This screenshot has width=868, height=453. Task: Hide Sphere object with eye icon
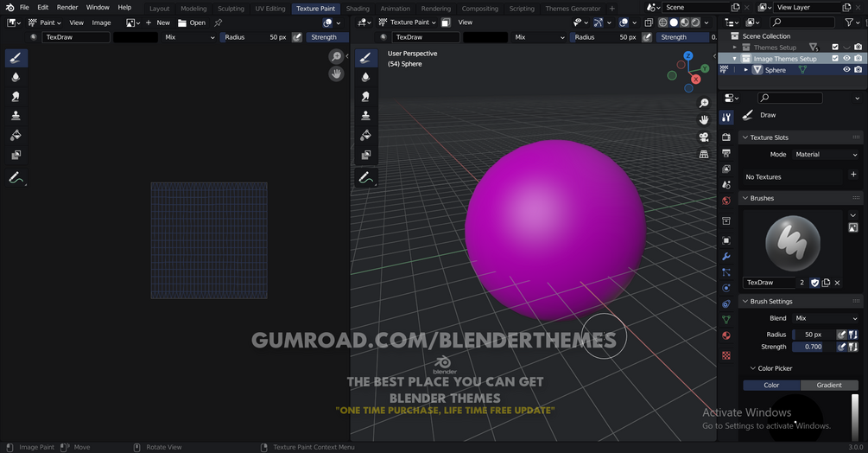click(x=846, y=70)
